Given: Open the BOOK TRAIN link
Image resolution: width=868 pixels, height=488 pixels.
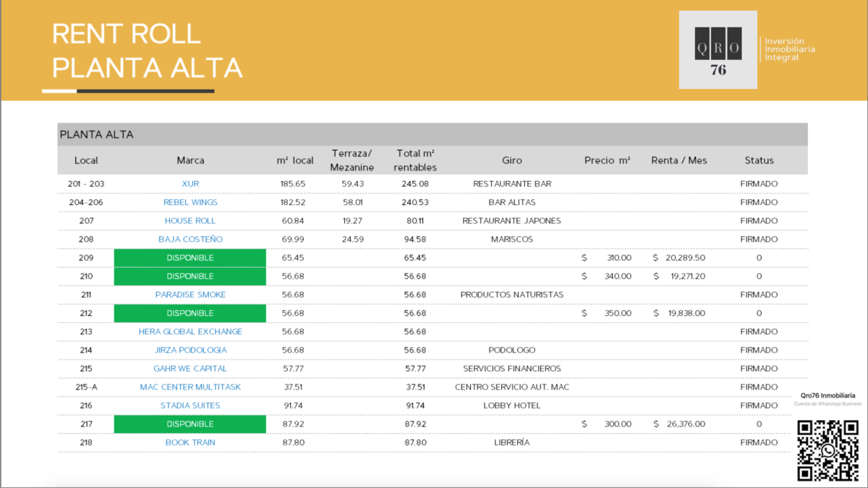Looking at the screenshot, I should click(x=190, y=442).
